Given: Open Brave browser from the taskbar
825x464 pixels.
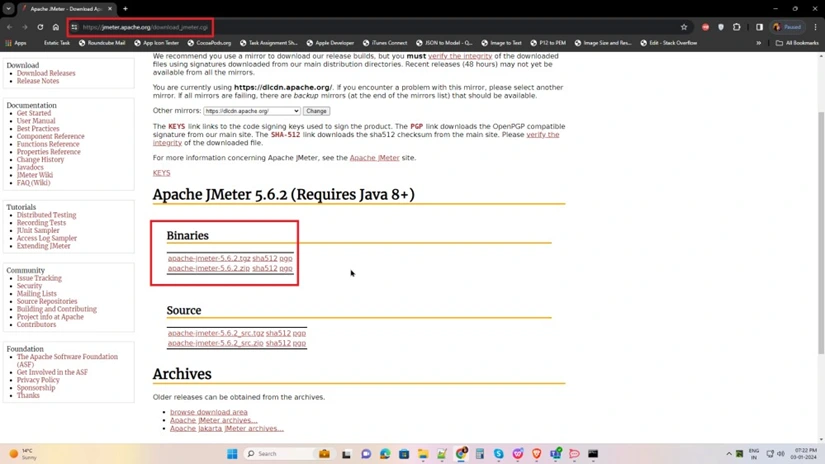Looking at the screenshot, I should click(536, 453).
